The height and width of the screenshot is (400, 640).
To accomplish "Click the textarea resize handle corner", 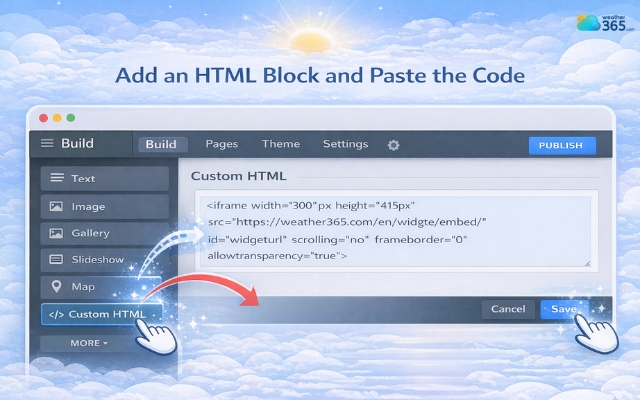I will coord(587,263).
